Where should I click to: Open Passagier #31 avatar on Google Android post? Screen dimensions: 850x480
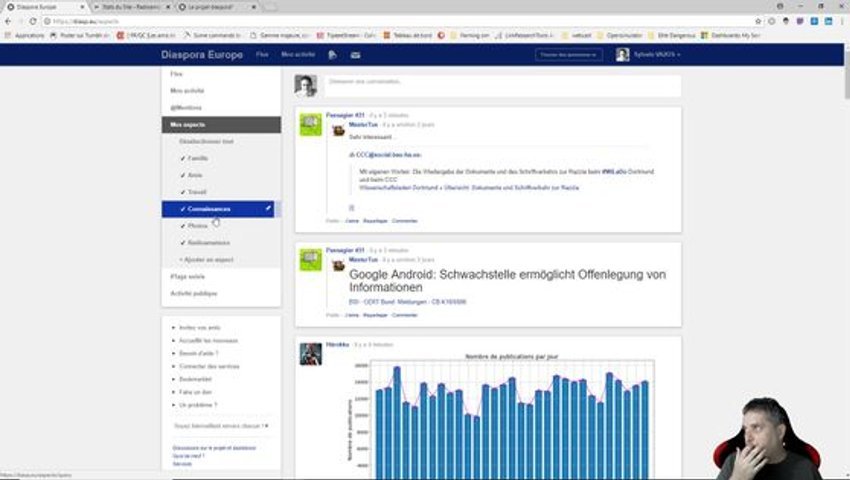click(311, 260)
